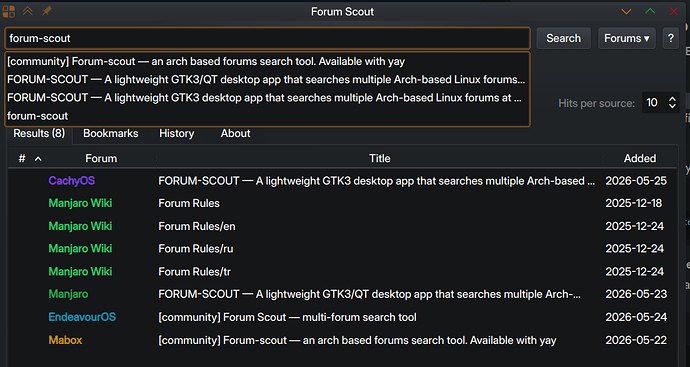Open the History tab

tap(176, 133)
